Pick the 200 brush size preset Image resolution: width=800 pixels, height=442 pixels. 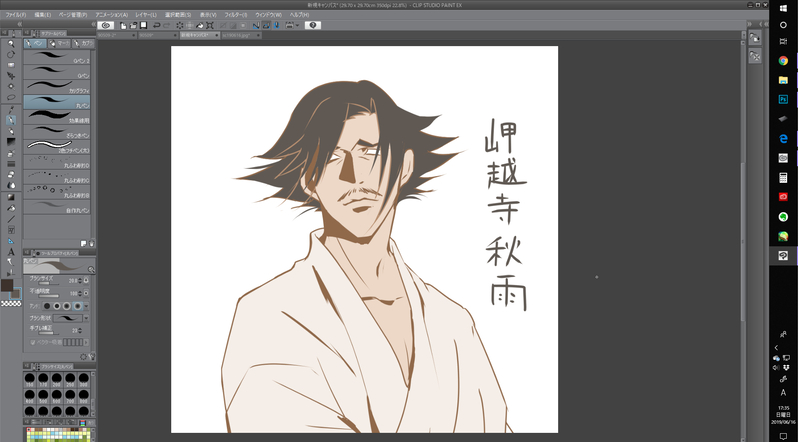click(57, 380)
